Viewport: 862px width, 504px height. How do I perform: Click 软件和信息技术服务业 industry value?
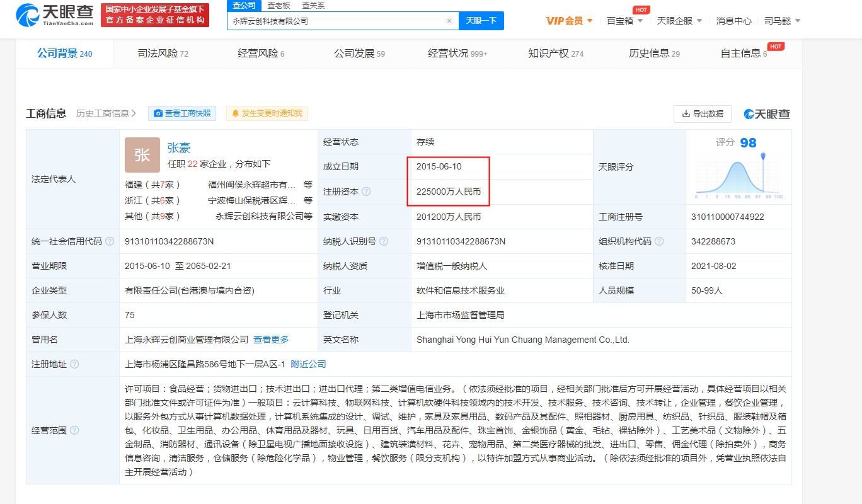(461, 290)
